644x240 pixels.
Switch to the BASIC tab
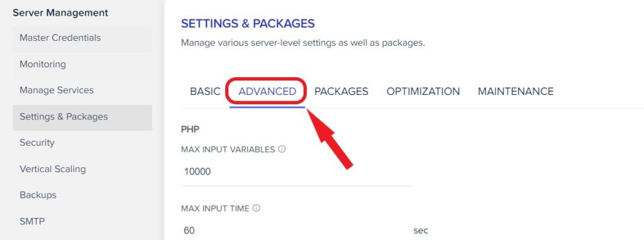(x=205, y=91)
